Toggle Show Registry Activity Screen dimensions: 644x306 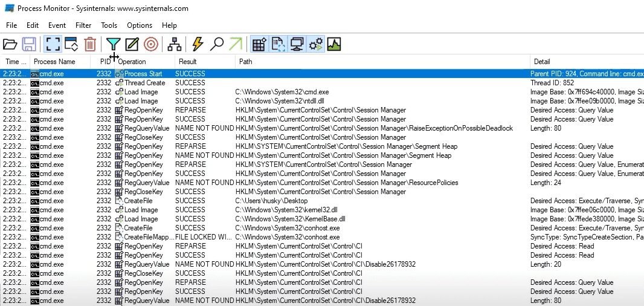[x=259, y=44]
